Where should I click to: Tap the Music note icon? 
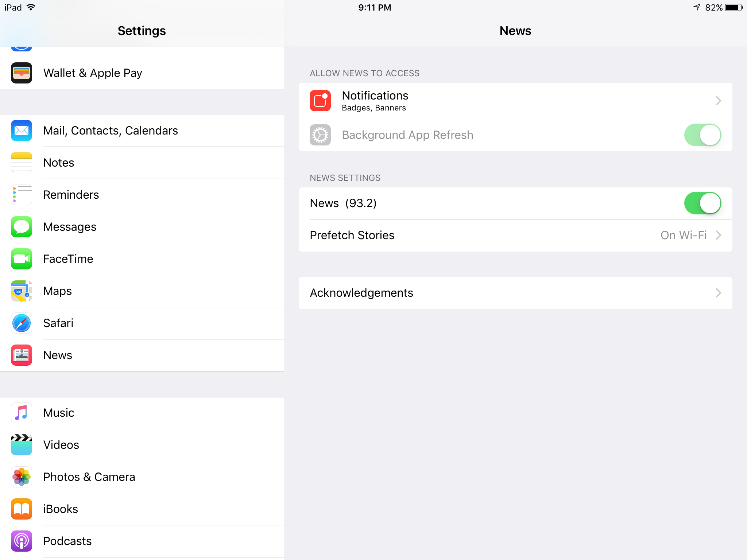22,413
